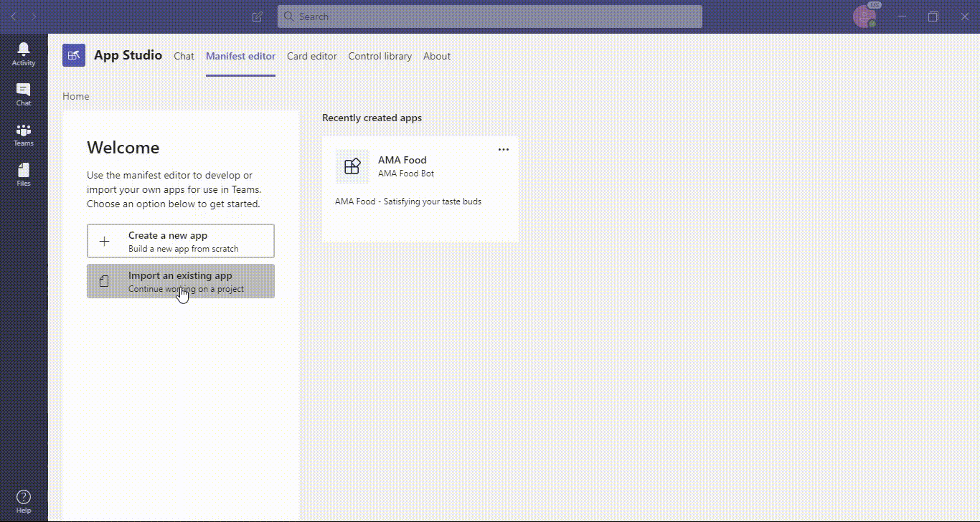Open the Control library tab
This screenshot has width=980, height=522.
coord(380,56)
